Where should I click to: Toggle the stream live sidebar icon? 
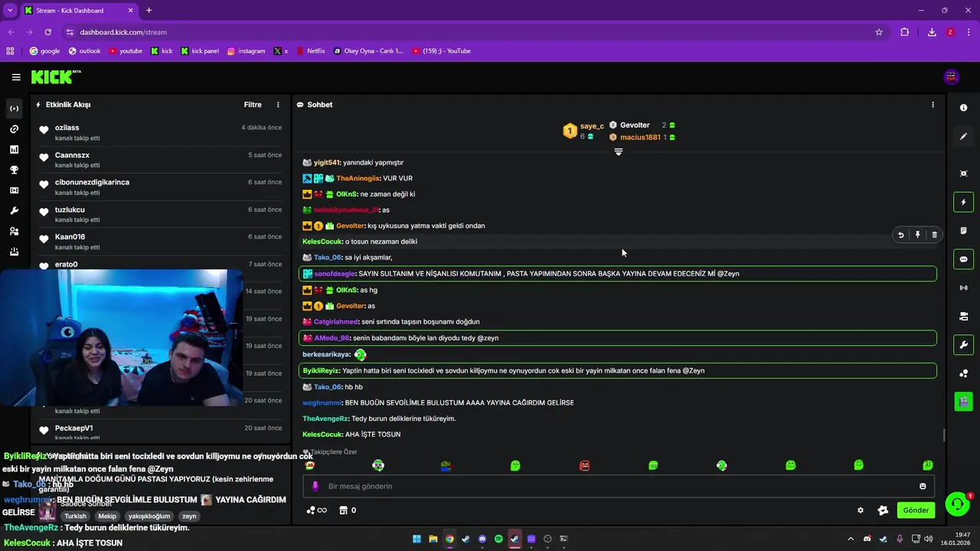pyautogui.click(x=14, y=109)
